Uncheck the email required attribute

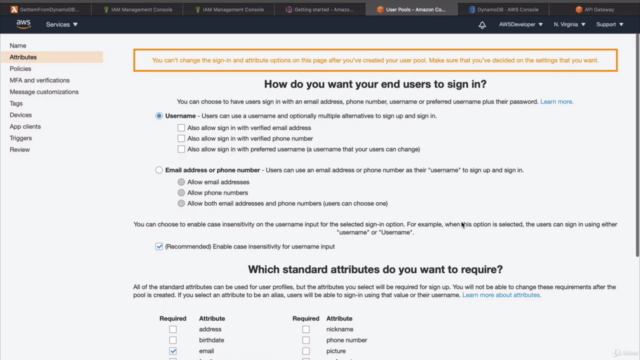point(173,351)
